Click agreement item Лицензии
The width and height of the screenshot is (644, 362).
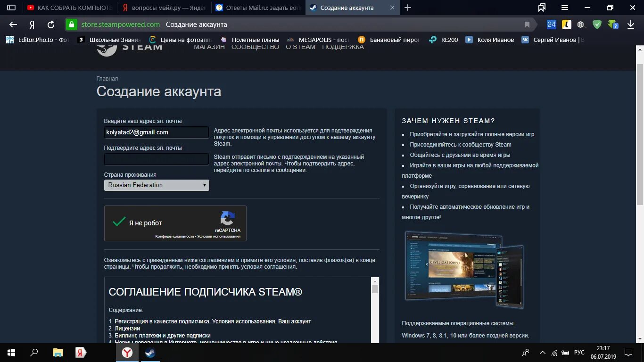tap(127, 329)
